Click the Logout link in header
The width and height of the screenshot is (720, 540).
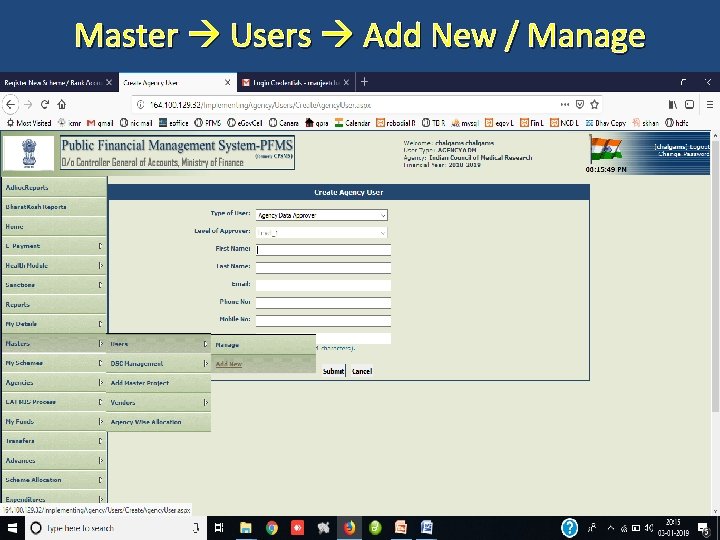699,147
